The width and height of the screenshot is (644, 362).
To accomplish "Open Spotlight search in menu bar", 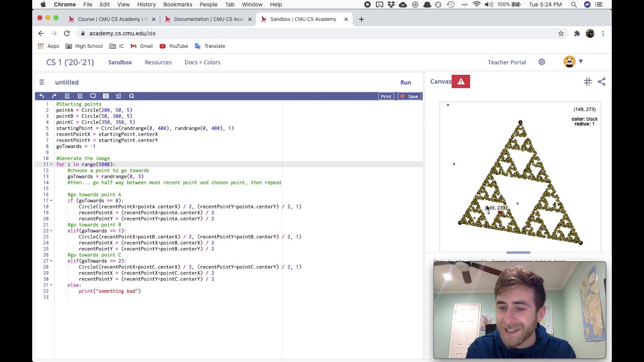I will (x=574, y=5).
